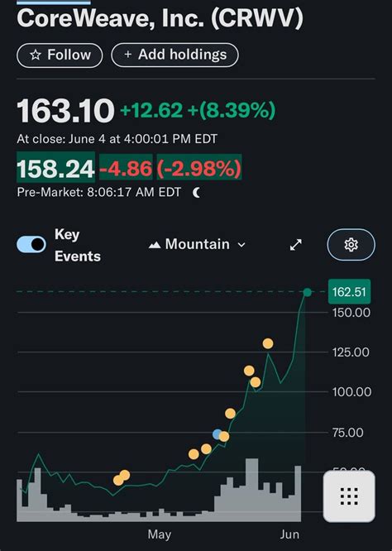Click the 100.00 axis value
This screenshot has width=392, height=551.
pos(351,391)
